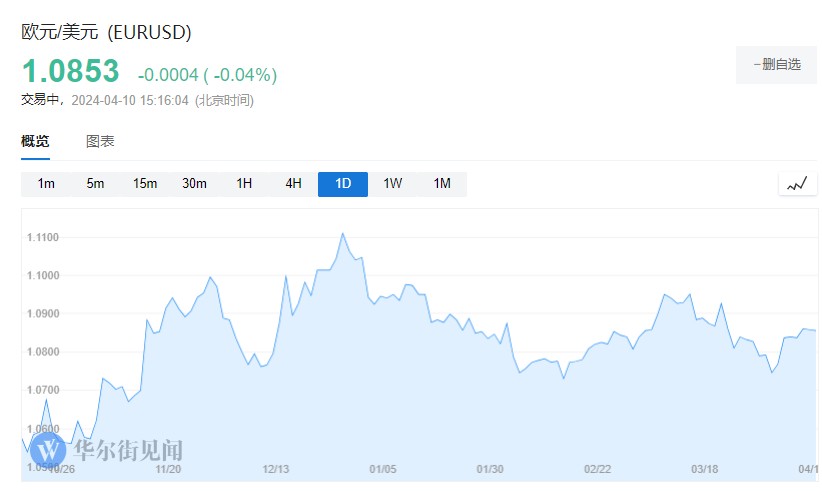This screenshot has height=491, width=822.
Task: Select the 1H timeframe
Action: [244, 184]
